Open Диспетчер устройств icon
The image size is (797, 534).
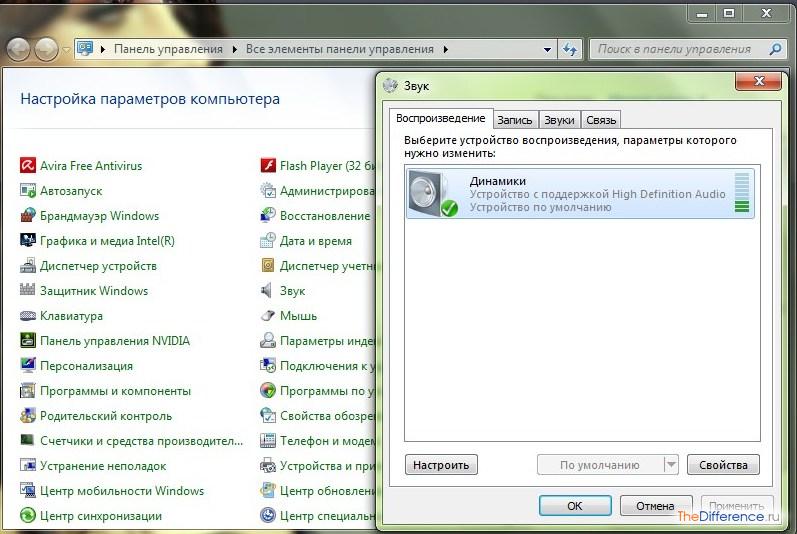[27, 266]
